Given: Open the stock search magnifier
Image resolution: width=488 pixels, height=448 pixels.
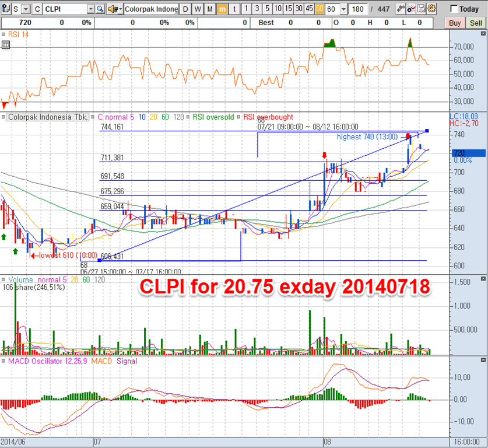Looking at the screenshot, I should (100, 9).
